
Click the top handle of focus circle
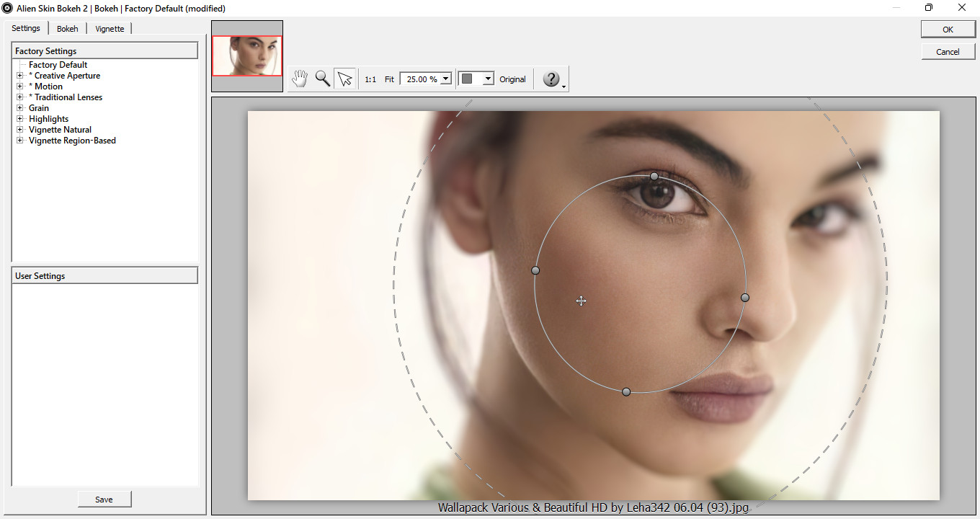(x=654, y=177)
